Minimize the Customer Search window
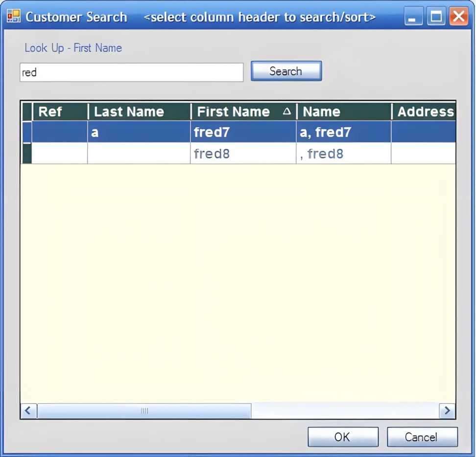Viewport: 476px width, 457px height. [x=413, y=17]
